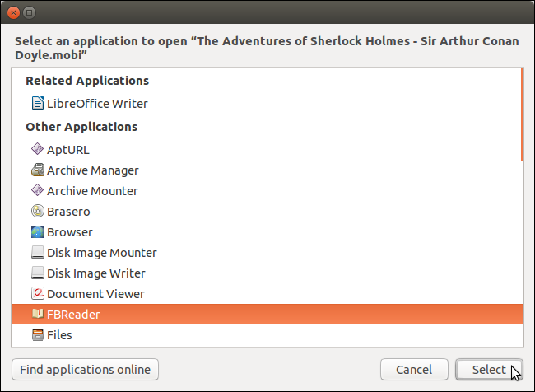Click the FBReader book icon
This screenshot has width=535, height=392.
[37, 315]
